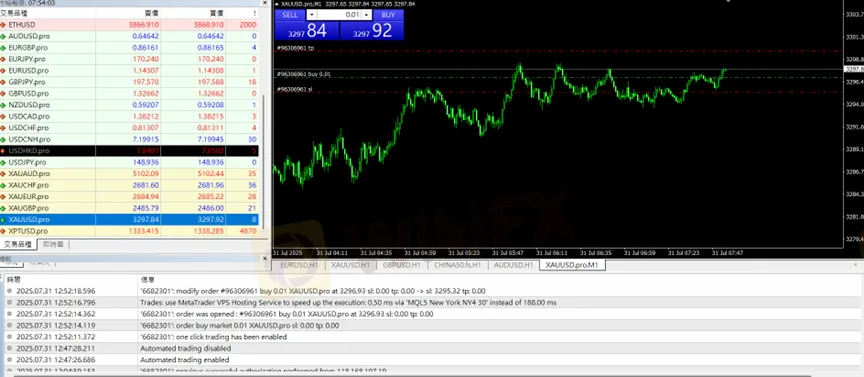Image resolution: width=864 pixels, height=377 pixels.
Task: Click the 0.01 lot volume input field
Action: pyautogui.click(x=339, y=15)
